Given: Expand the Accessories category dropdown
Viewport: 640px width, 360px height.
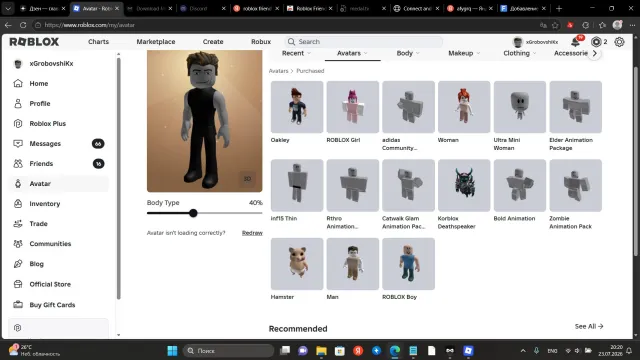Looking at the screenshot, I should click(571, 53).
